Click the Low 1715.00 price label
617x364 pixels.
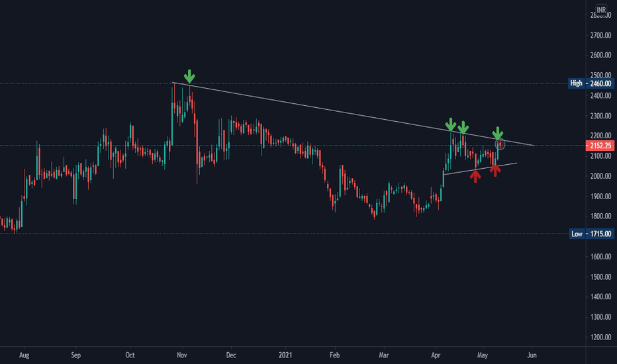click(591, 234)
